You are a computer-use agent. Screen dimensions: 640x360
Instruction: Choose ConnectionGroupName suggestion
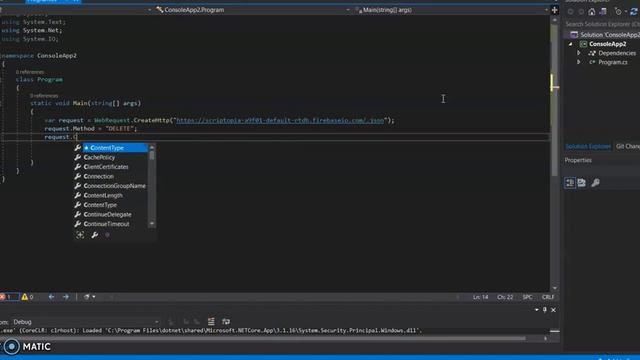(x=114, y=186)
